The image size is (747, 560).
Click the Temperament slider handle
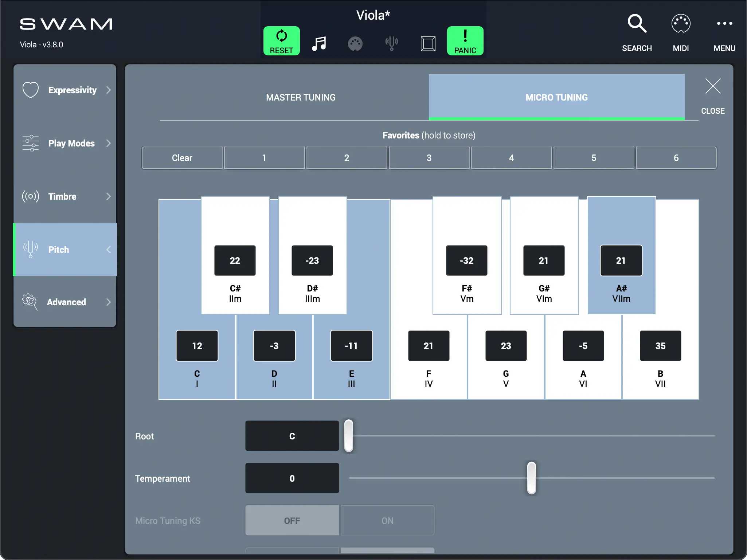point(531,478)
